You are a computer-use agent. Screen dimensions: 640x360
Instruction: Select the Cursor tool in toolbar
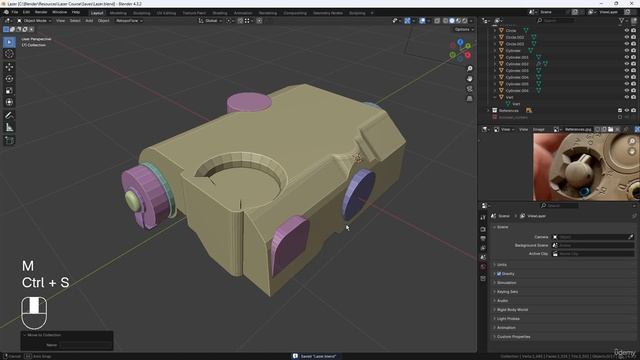tap(9, 54)
